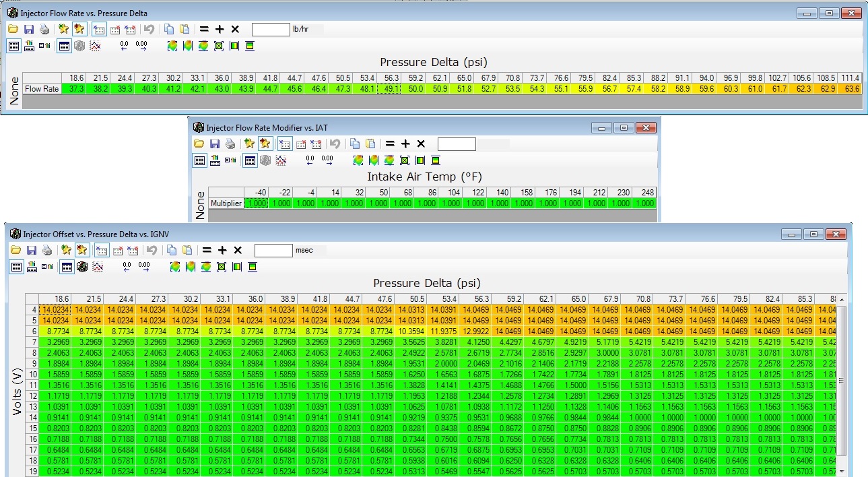
Task: Print icon in Injector Offset window
Action: click(x=46, y=250)
